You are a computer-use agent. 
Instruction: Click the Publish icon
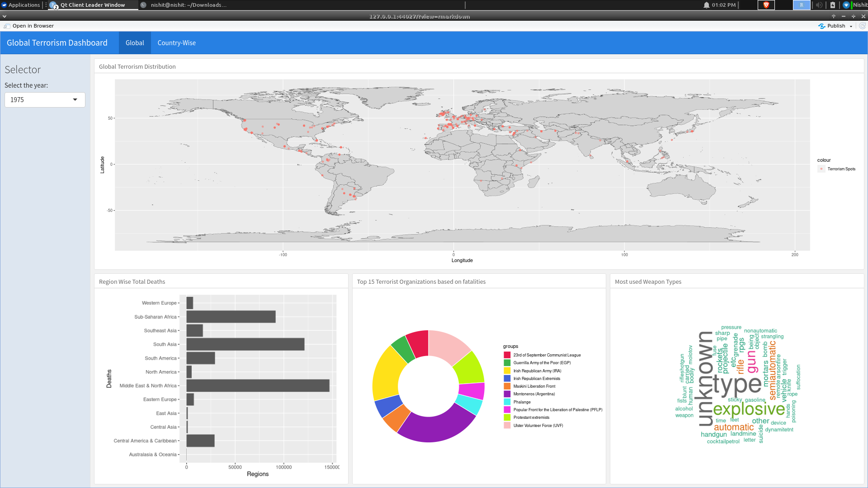tap(821, 26)
